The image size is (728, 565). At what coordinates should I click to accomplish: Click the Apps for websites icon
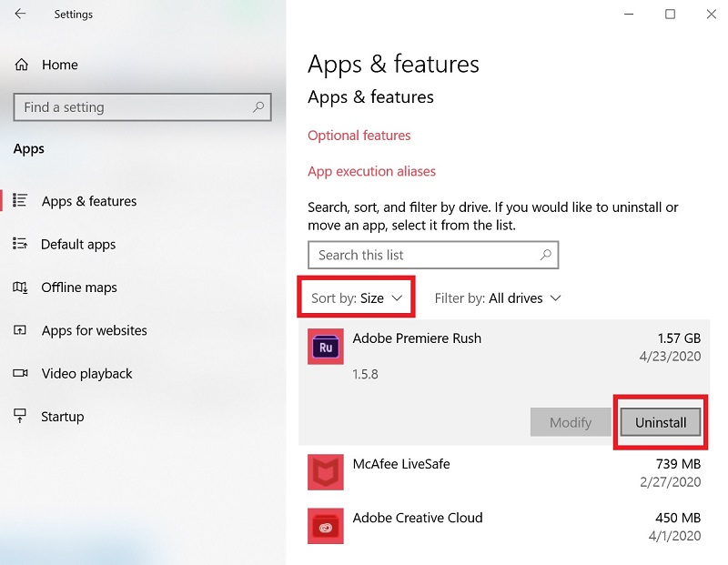(20, 330)
